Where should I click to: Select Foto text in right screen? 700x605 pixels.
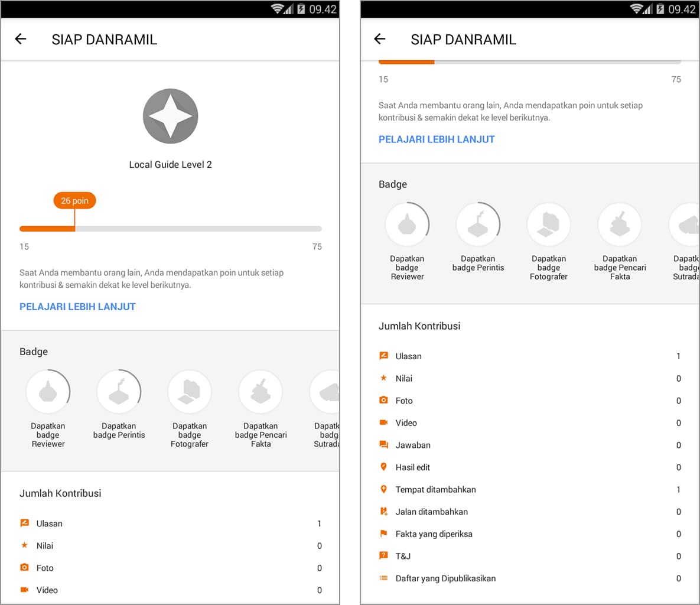[x=404, y=401]
